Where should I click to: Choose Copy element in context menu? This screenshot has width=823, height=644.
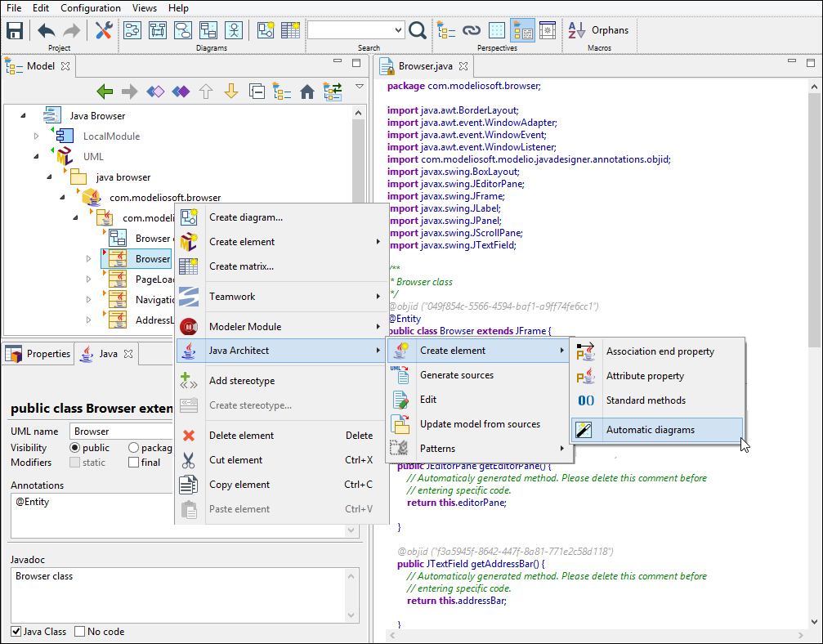coord(281,485)
